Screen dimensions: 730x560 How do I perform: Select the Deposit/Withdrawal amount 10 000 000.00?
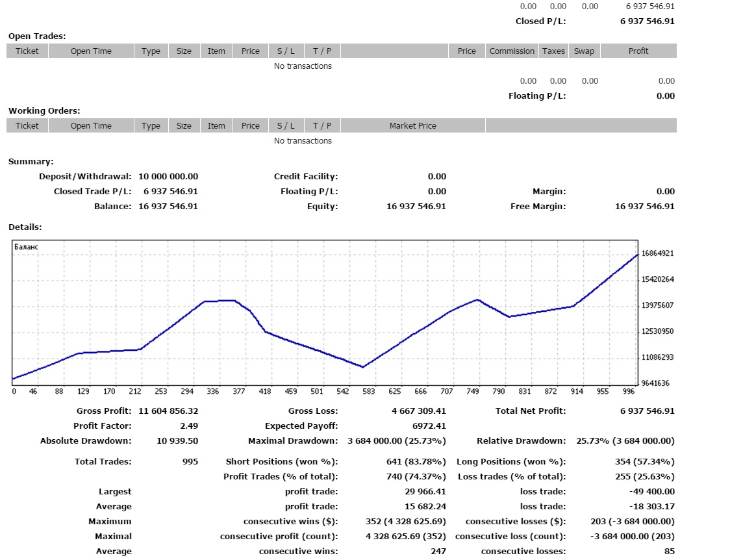point(168,177)
